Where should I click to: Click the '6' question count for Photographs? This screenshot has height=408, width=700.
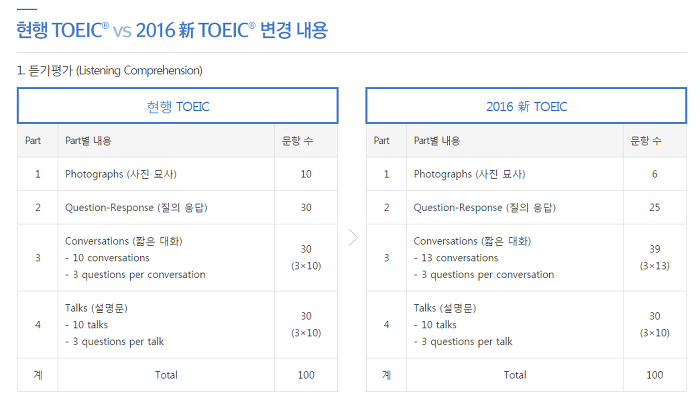pyautogui.click(x=654, y=174)
